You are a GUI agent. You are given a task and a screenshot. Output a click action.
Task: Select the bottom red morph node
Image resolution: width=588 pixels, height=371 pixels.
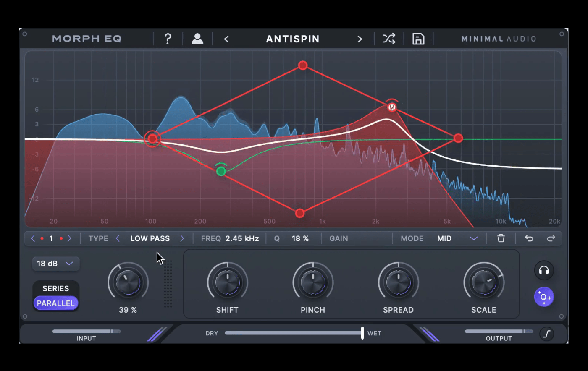299,213
